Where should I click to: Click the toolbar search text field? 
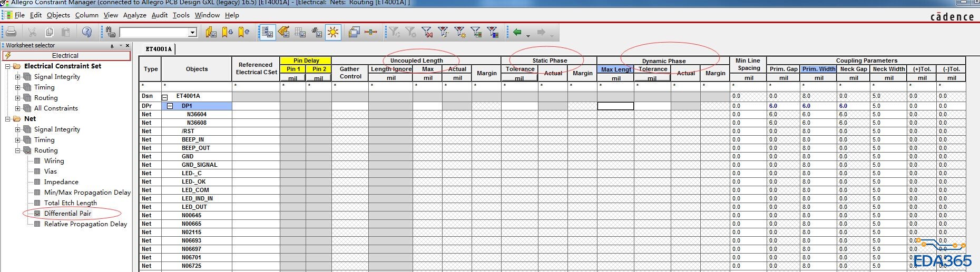coord(154,33)
